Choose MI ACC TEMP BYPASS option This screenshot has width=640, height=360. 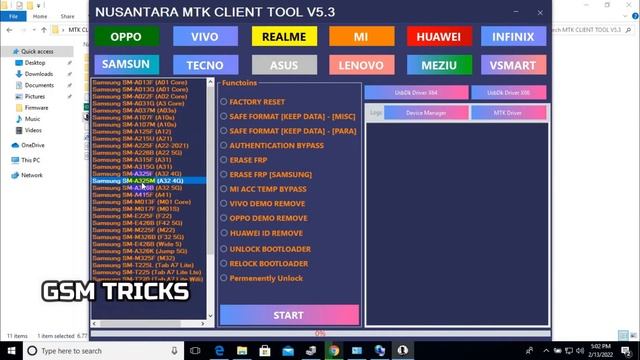click(263, 189)
